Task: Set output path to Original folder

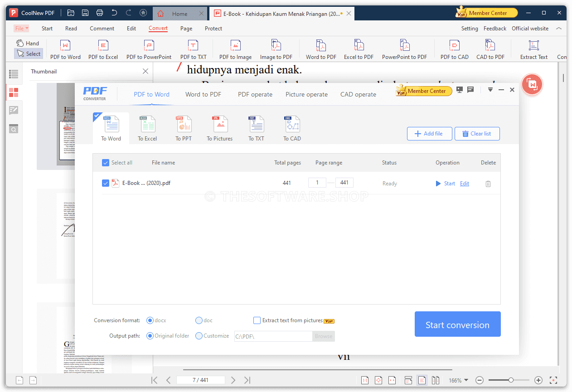Action: pyautogui.click(x=150, y=336)
